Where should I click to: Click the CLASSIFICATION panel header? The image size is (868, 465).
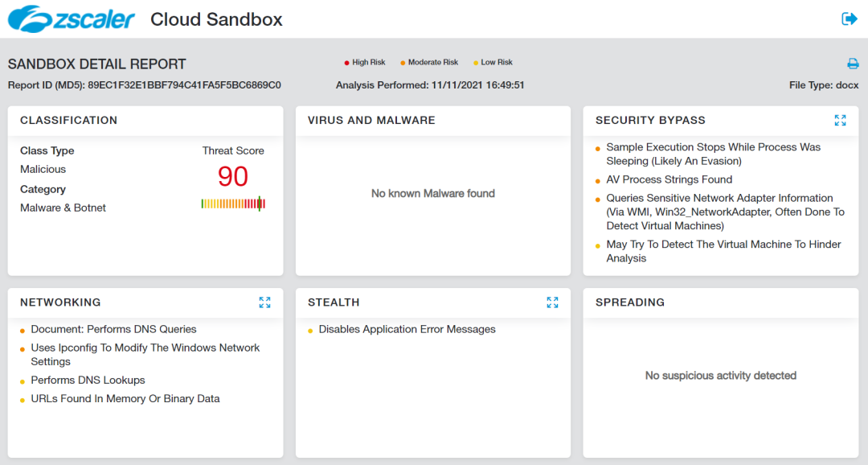click(x=69, y=120)
